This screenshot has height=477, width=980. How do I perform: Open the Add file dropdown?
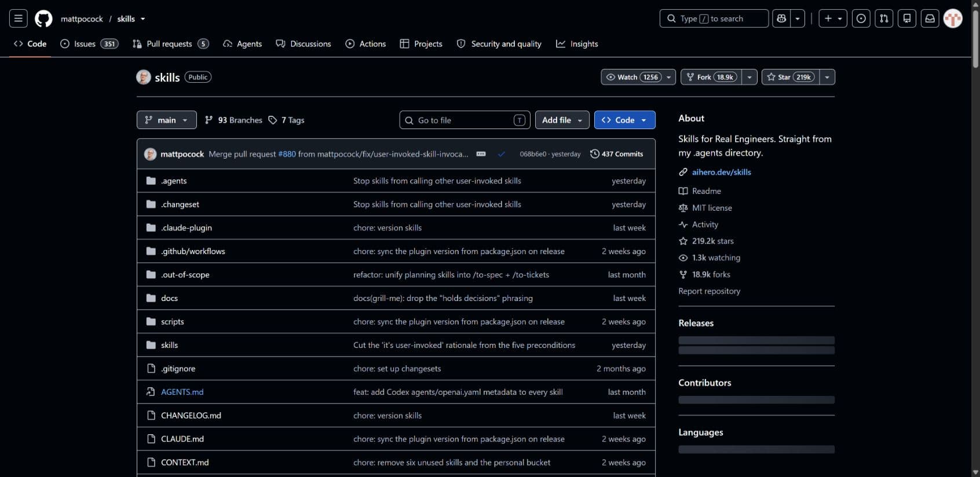click(562, 120)
